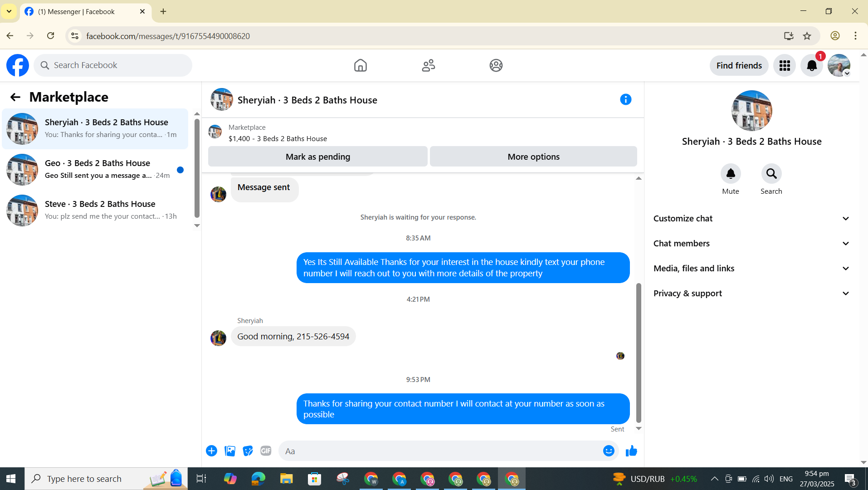
Task: Install app icon in address bar
Action: [789, 36]
